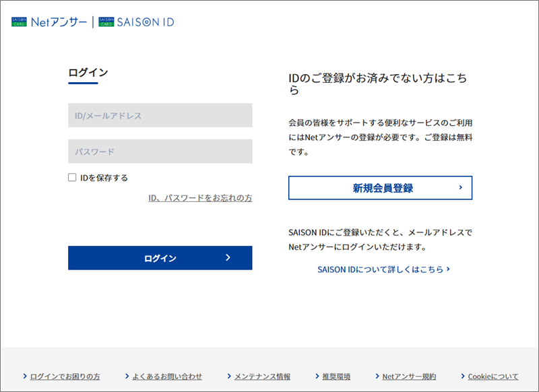View the Netアンサー規約 footer link
Screen dimensions: 539x392
pyautogui.click(x=408, y=377)
